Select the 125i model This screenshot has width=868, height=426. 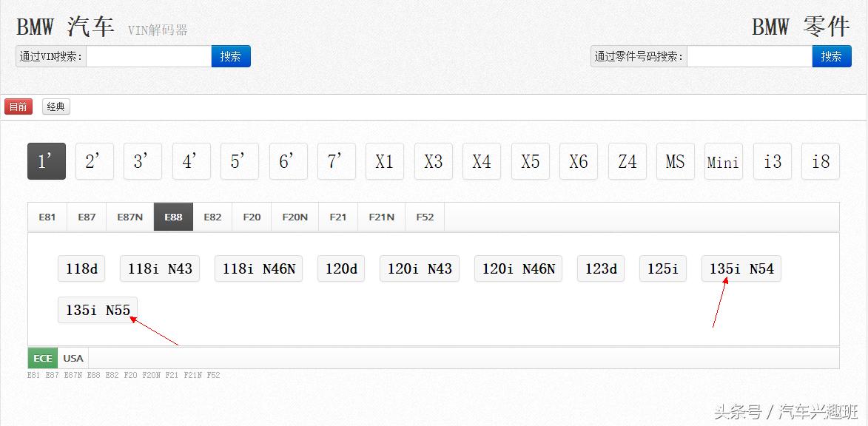(663, 269)
